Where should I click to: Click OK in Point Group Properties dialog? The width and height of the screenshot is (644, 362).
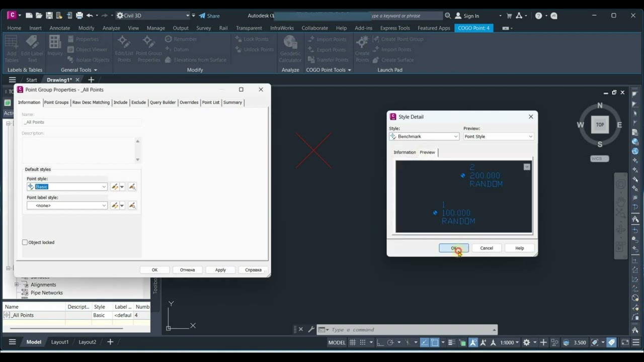tap(154, 270)
